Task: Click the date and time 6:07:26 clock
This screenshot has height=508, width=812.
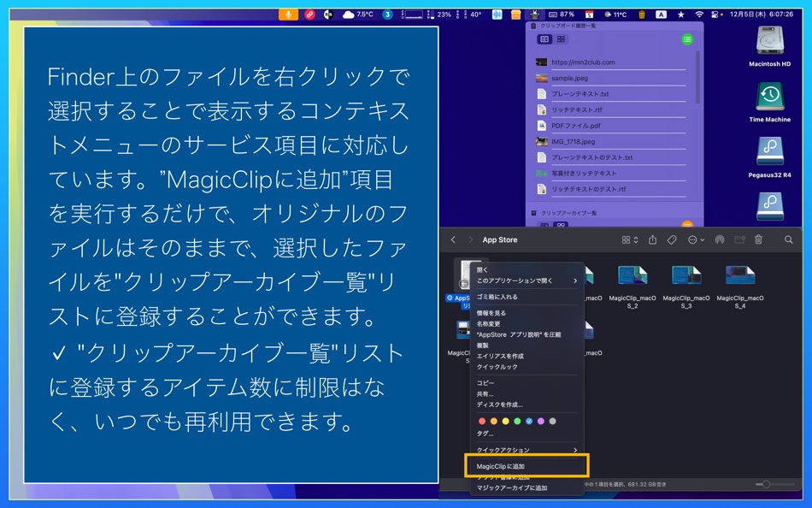Action: [762, 15]
